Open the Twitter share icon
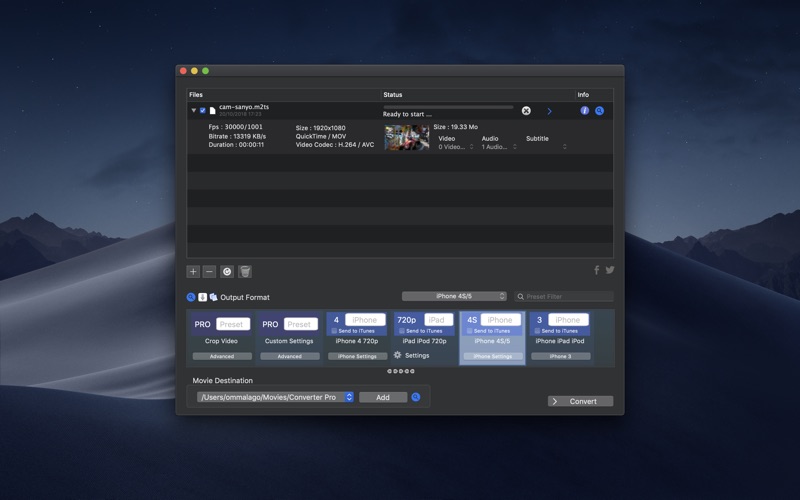800x500 pixels. pyautogui.click(x=610, y=270)
